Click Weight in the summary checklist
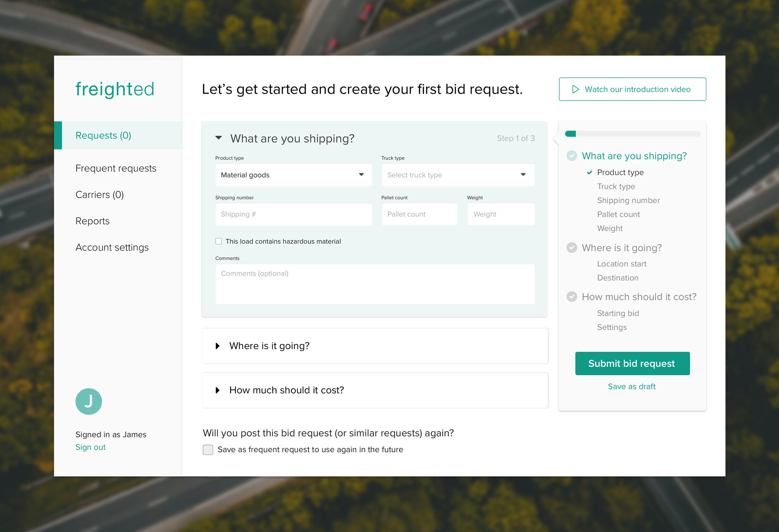The width and height of the screenshot is (779, 532). pos(610,228)
